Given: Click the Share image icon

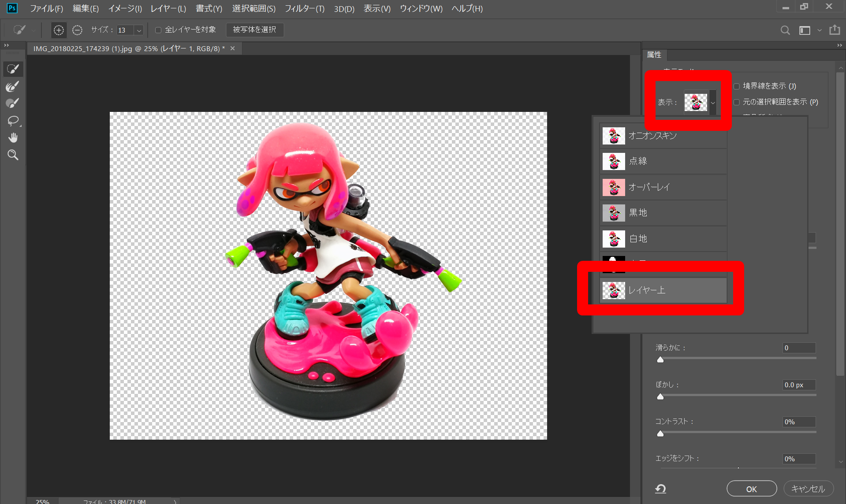Looking at the screenshot, I should 835,30.
